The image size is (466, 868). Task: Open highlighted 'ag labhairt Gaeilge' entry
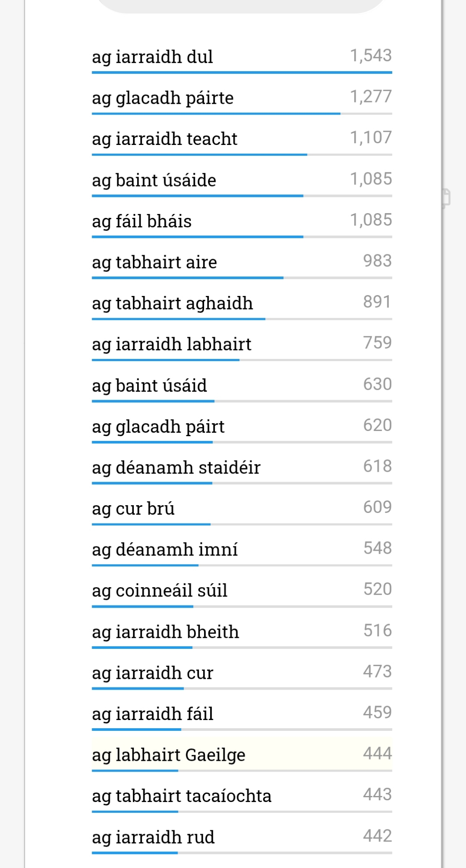(169, 755)
